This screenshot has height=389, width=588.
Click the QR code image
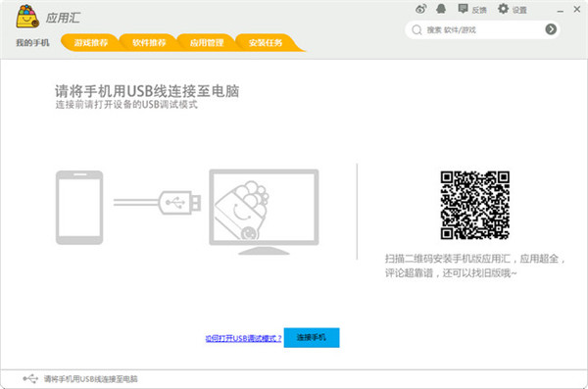click(x=474, y=205)
